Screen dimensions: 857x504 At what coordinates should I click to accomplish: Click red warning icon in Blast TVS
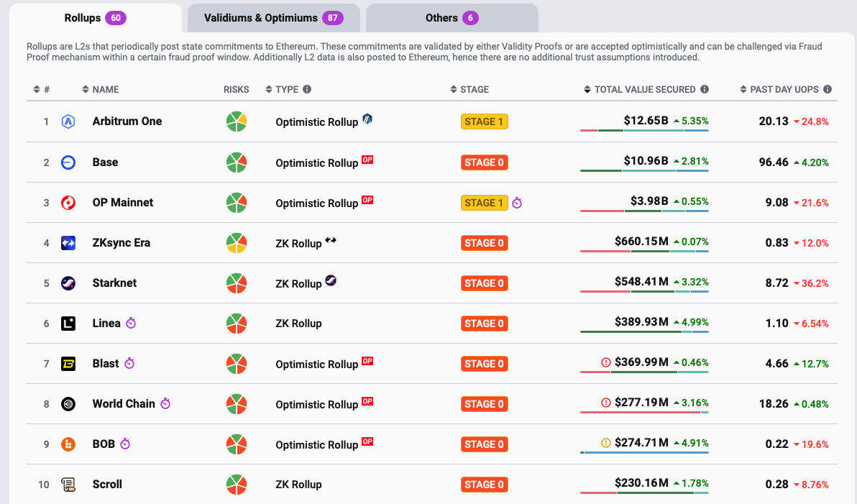coord(605,362)
